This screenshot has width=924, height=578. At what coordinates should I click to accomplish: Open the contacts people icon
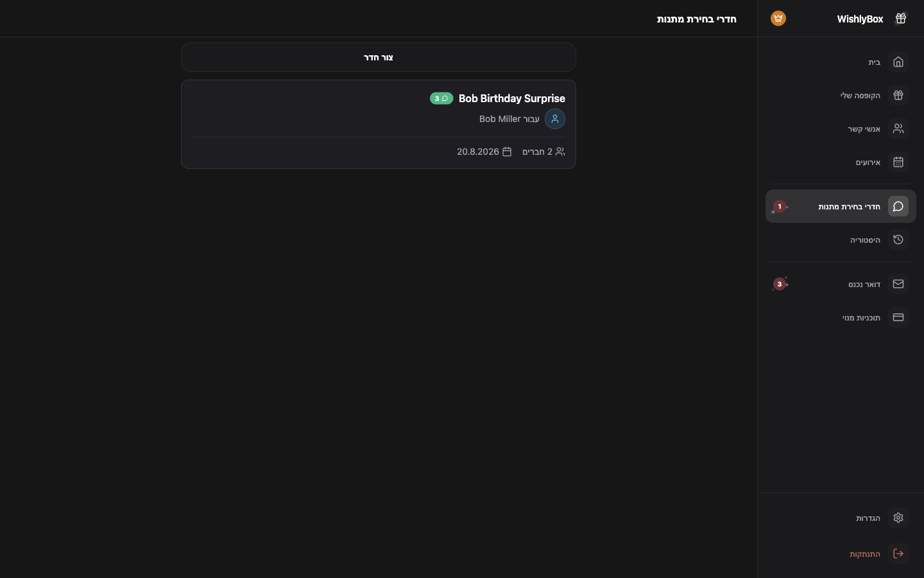898,129
